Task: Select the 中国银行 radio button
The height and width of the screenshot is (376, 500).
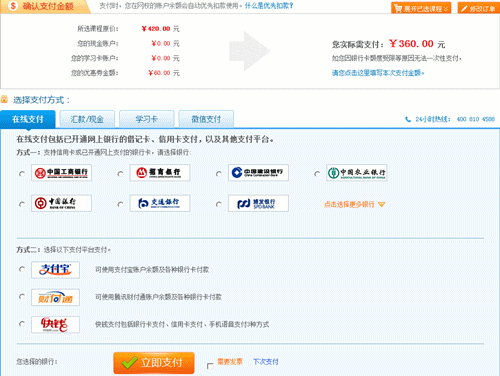Action: (22, 204)
